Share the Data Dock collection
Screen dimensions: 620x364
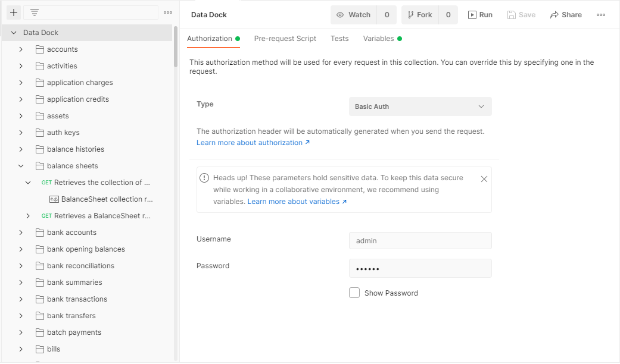pos(566,15)
